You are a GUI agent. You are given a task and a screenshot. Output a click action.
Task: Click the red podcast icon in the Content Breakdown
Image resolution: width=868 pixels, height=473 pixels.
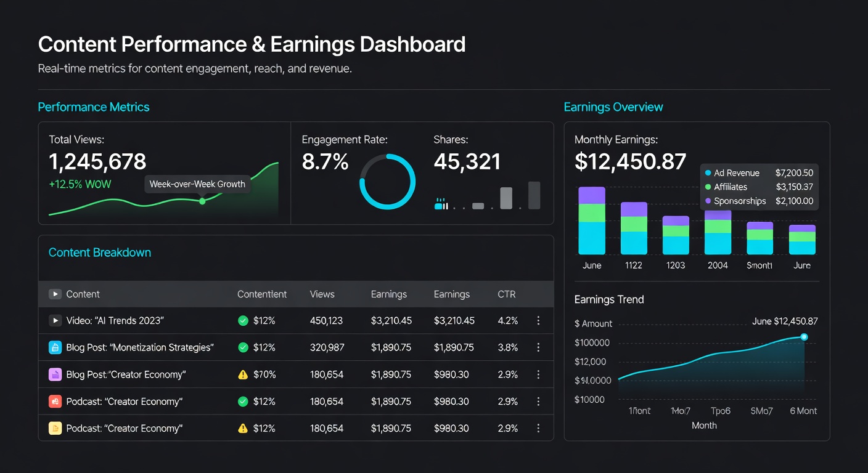point(55,402)
